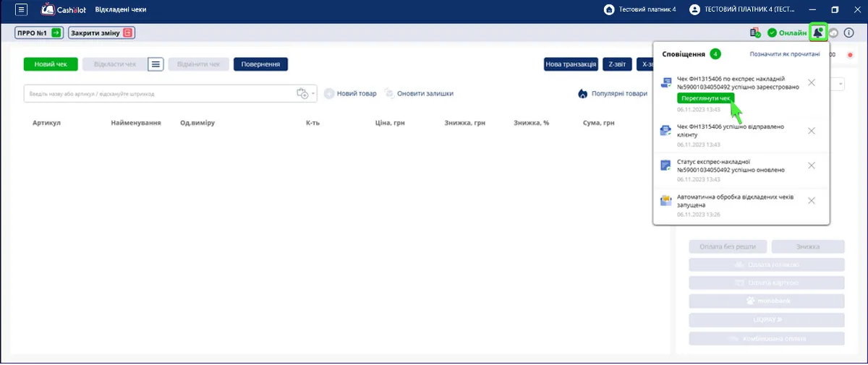Open the Z-звіт report

617,64
